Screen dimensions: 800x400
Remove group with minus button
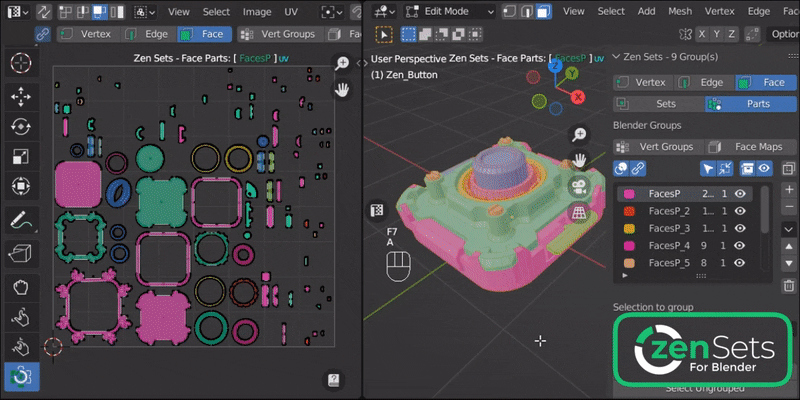[789, 207]
